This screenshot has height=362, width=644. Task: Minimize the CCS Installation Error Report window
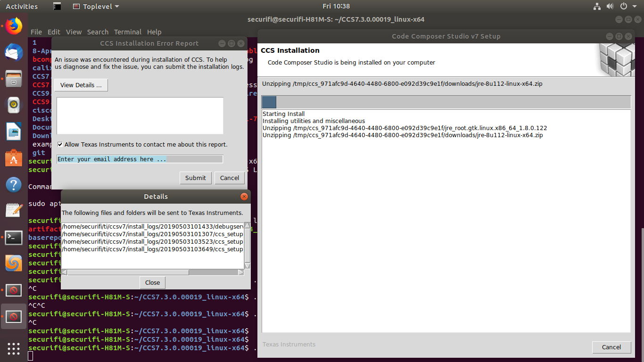tap(222, 43)
